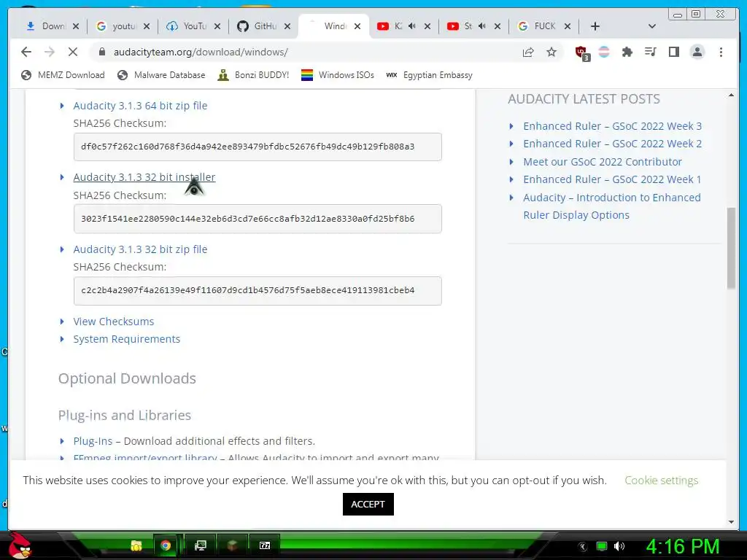Open the Extensions puzzle piece menu
Viewport: 747px width, 560px height.
point(627,52)
